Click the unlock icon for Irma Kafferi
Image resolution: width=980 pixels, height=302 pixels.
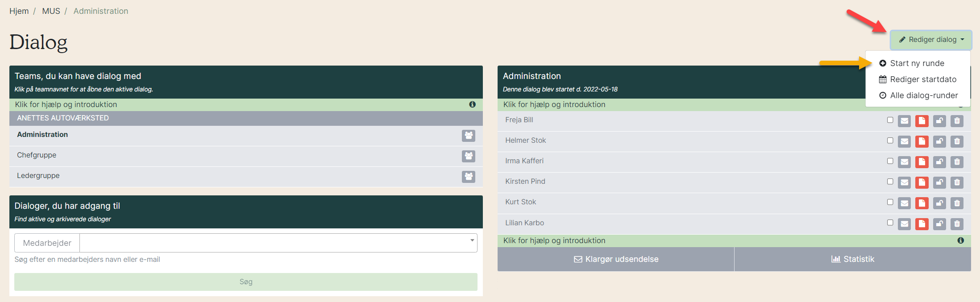point(939,162)
